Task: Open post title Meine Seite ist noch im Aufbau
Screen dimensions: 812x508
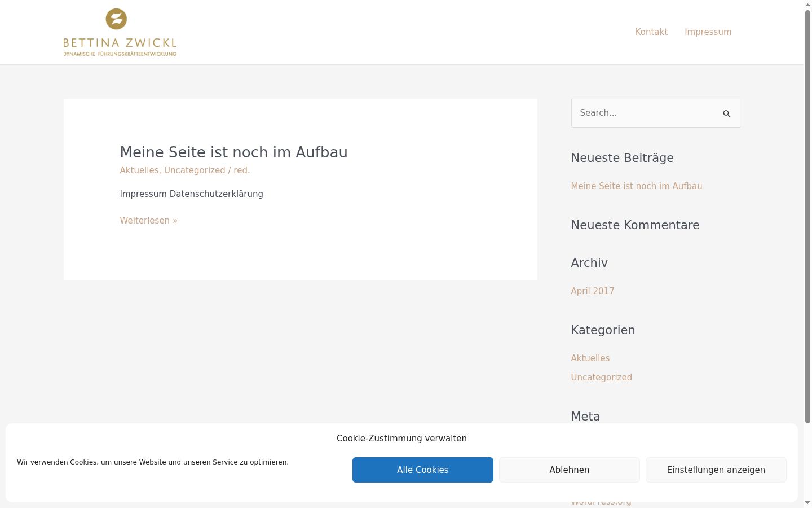Action: (x=233, y=152)
